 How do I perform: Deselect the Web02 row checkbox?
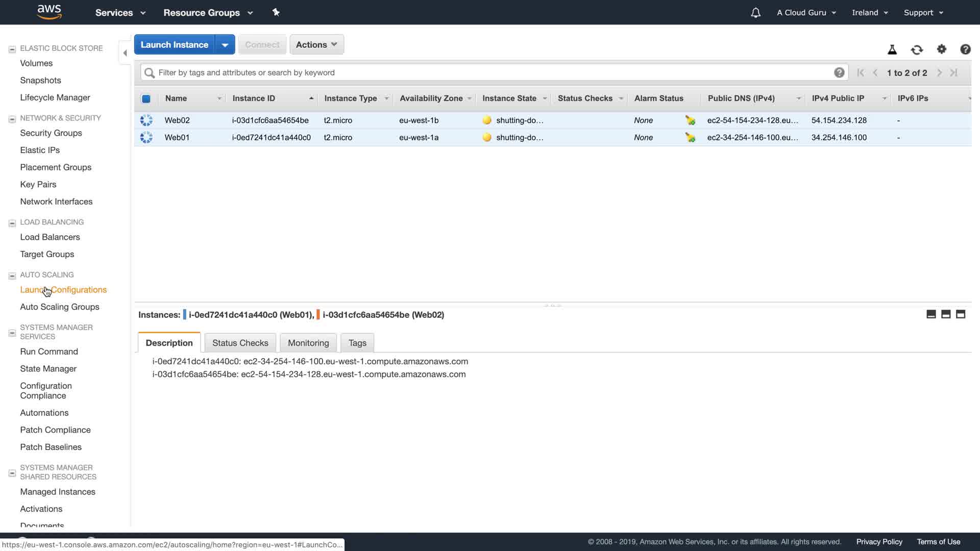tap(146, 120)
